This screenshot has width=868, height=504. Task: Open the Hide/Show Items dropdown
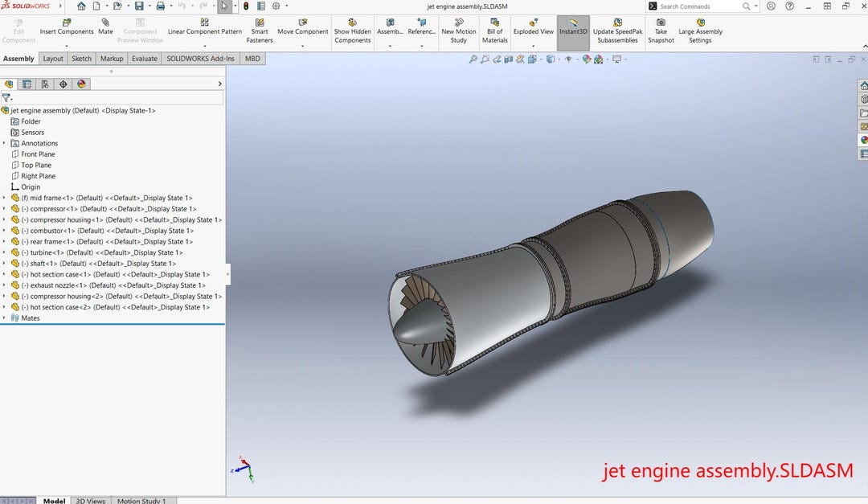coord(577,59)
